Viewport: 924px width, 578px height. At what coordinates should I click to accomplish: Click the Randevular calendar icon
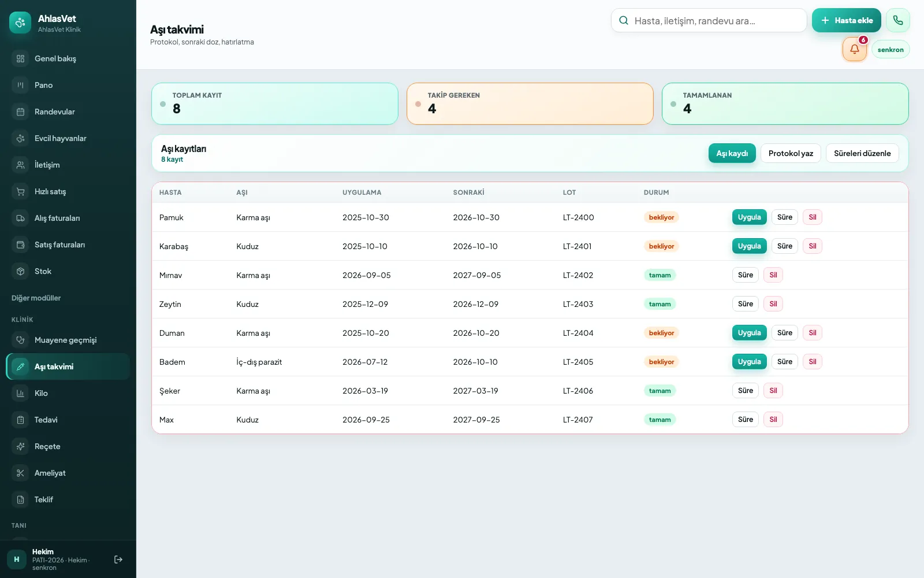(20, 112)
